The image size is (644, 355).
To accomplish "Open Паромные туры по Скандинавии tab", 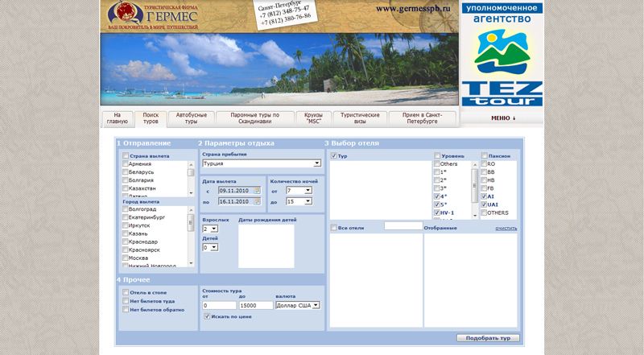I will coord(255,118).
